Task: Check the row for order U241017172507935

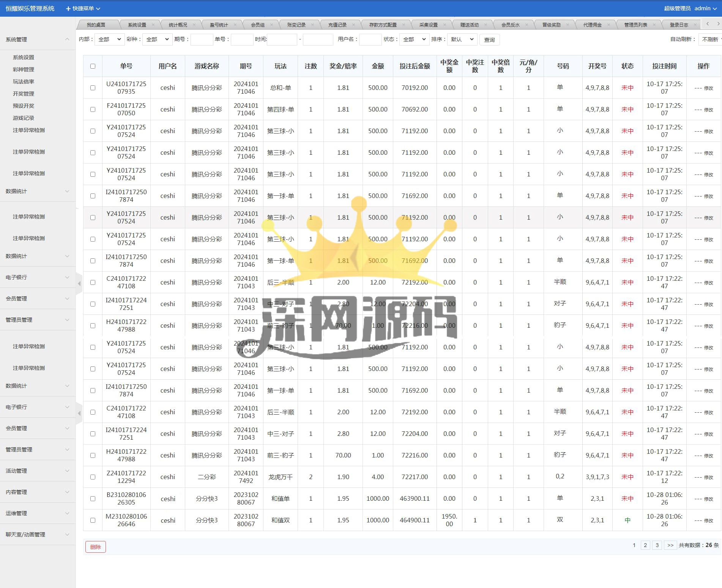Action: (93, 88)
